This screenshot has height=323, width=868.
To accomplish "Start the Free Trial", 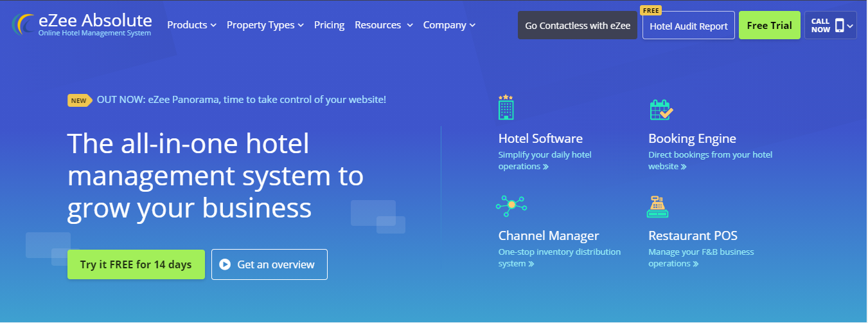I will [770, 26].
